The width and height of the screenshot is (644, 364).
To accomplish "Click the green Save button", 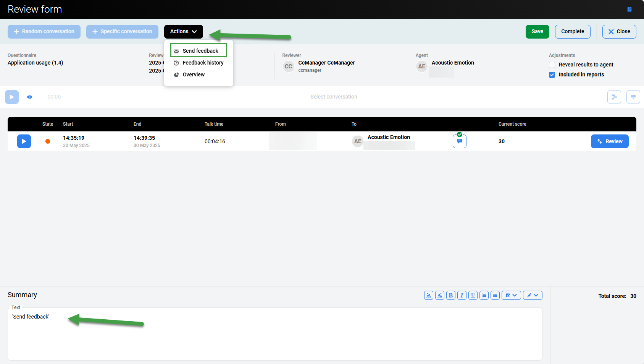I will tap(537, 32).
